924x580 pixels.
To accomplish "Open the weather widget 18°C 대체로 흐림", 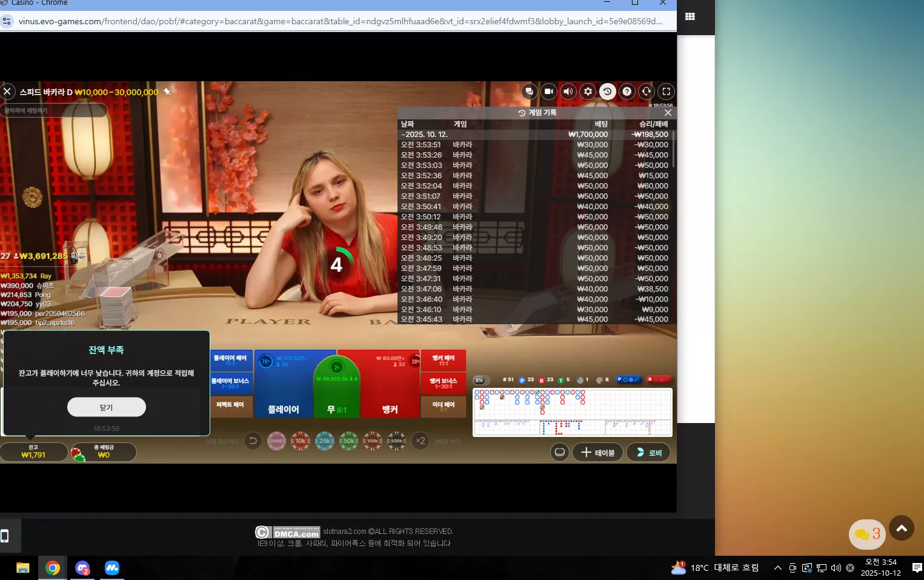I will click(x=715, y=568).
